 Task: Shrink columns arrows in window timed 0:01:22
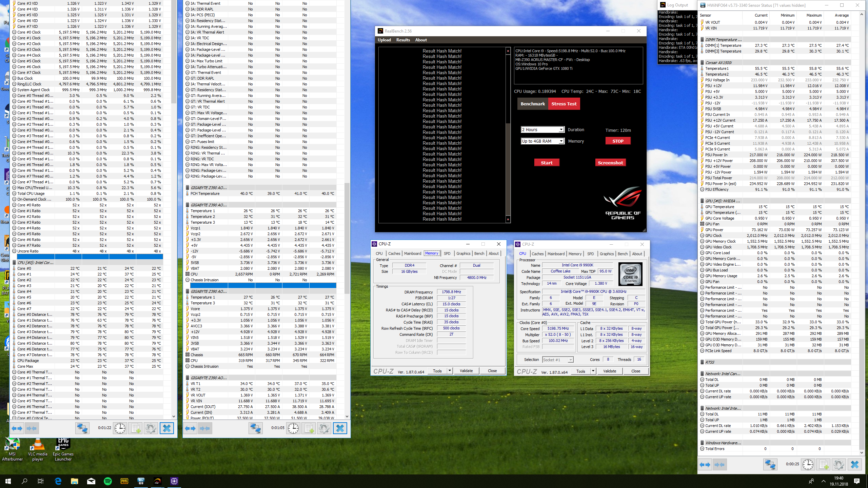tap(32, 428)
